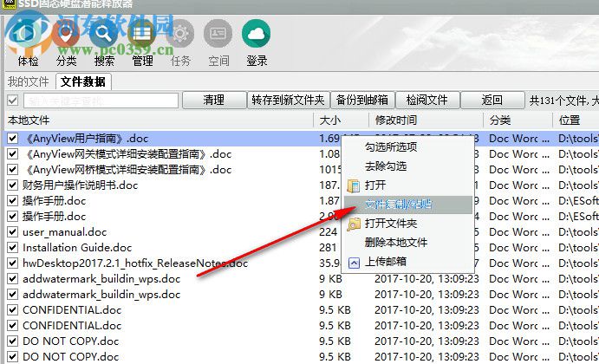Uncheck user_manual.doc checkbox
This screenshot has width=599, height=364.
(13, 232)
